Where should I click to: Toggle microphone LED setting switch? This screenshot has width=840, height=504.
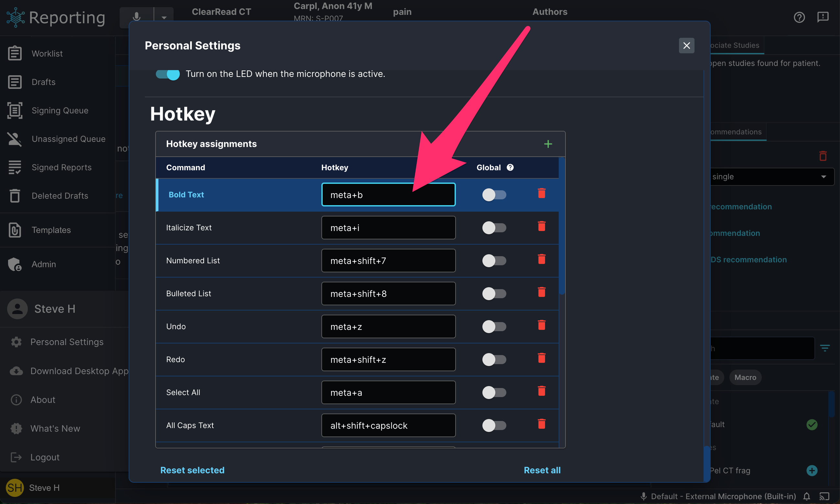tap(167, 74)
